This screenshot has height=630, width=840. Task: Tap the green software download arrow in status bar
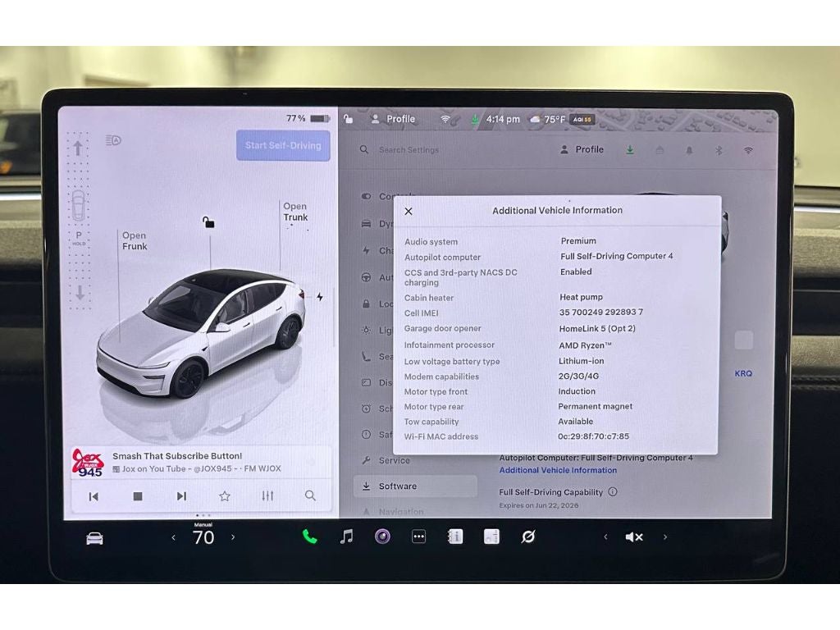(475, 119)
